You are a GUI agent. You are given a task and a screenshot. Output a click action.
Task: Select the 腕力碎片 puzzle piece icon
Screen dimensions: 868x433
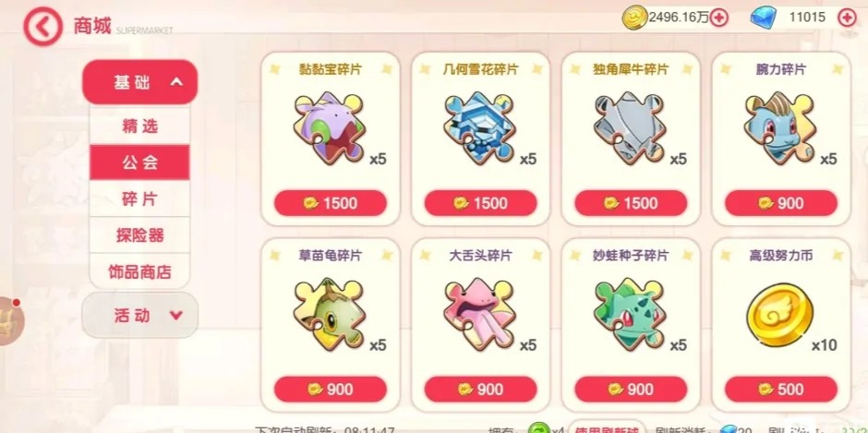(x=780, y=128)
